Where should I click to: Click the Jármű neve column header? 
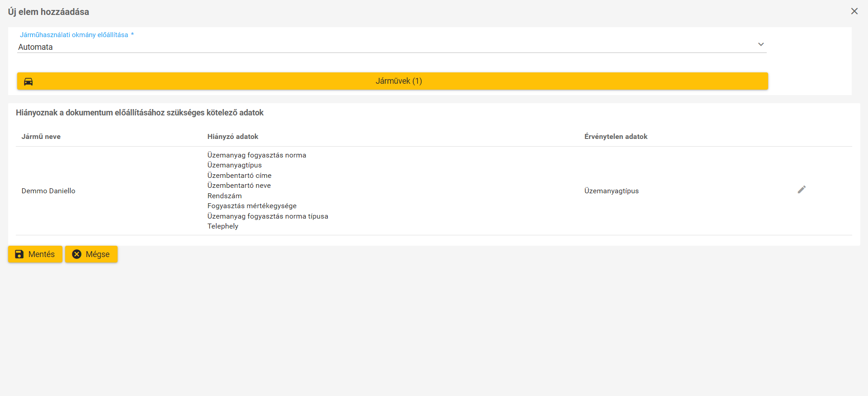[41, 137]
